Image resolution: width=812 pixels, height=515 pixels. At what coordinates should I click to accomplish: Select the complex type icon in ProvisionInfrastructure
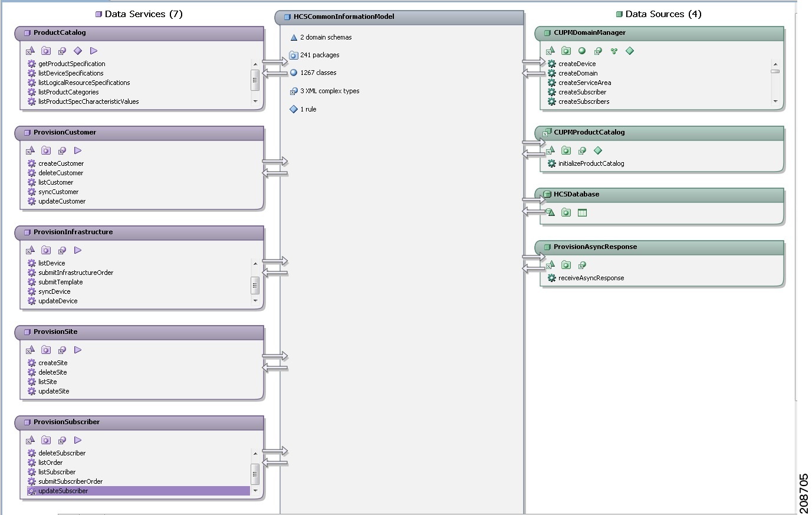(62, 250)
